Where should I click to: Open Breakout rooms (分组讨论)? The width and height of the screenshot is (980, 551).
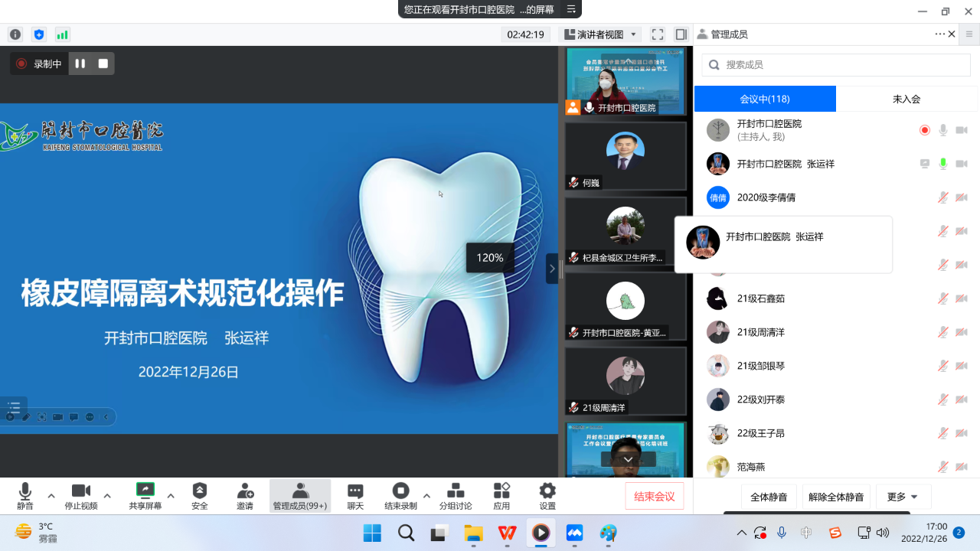click(x=455, y=495)
